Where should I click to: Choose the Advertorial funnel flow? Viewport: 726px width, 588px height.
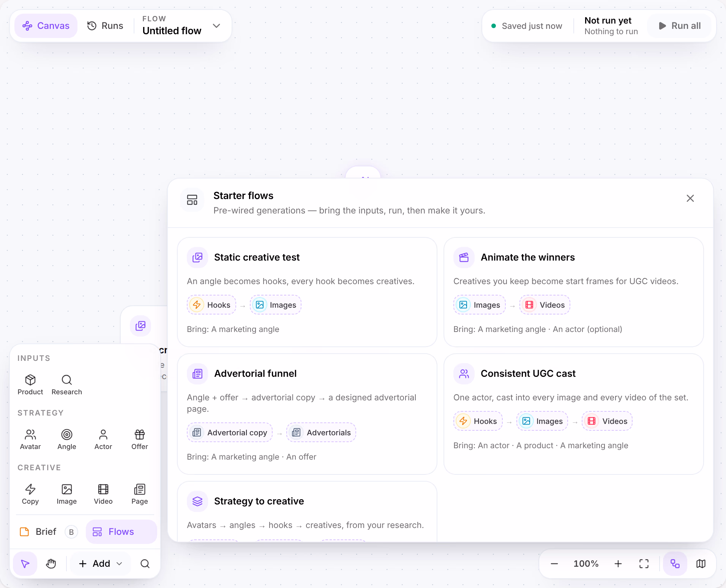pos(307,414)
